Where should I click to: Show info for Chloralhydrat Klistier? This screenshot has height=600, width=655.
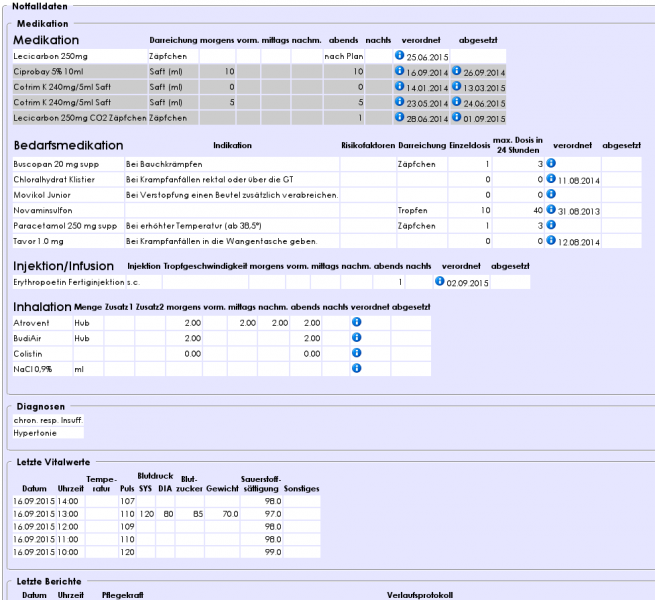pos(551,178)
